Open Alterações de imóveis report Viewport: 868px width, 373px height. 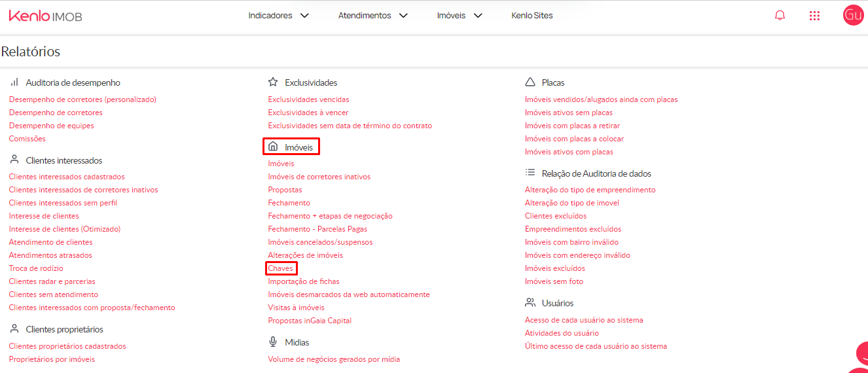(x=305, y=255)
